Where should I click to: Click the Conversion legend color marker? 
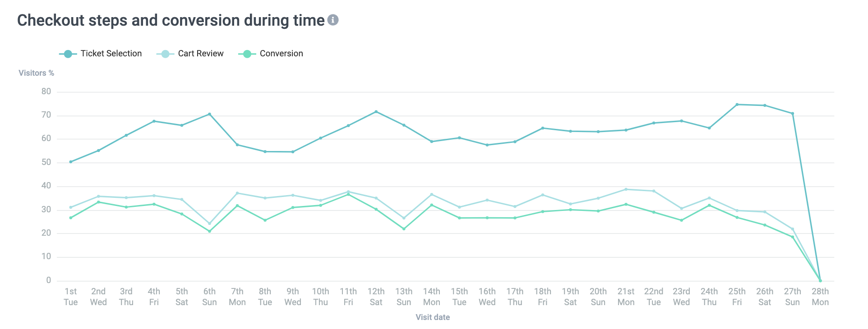pyautogui.click(x=247, y=54)
